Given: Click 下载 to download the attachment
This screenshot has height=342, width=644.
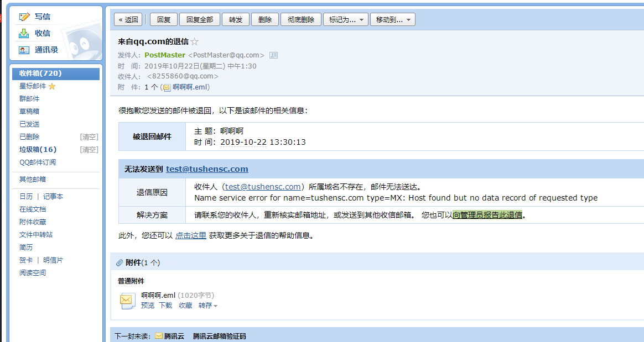Looking at the screenshot, I should (x=166, y=306).
